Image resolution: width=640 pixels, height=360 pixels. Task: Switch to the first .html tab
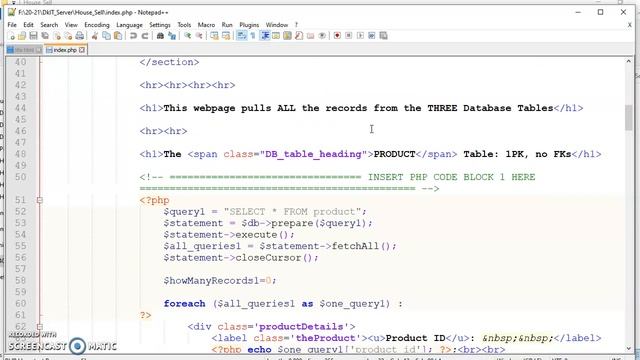click(24, 50)
